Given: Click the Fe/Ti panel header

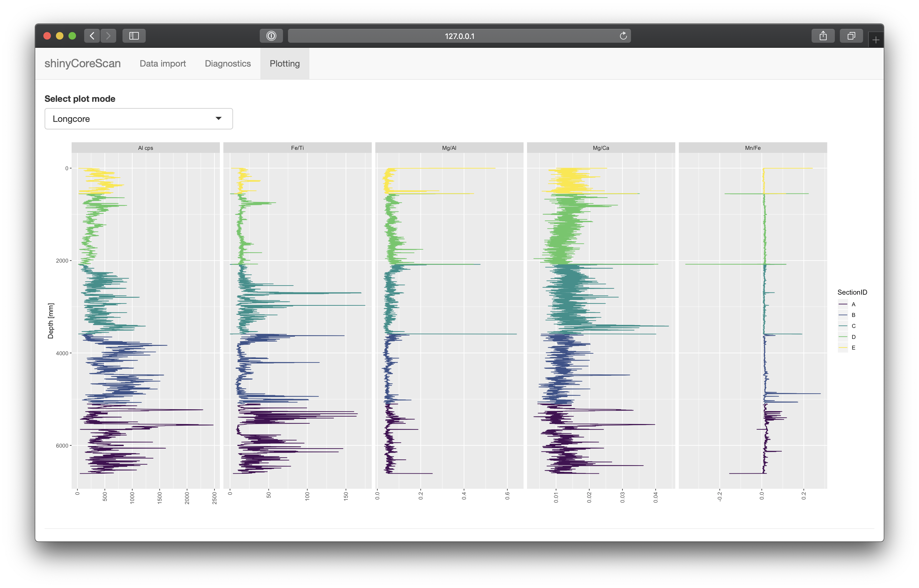Looking at the screenshot, I should [x=297, y=148].
